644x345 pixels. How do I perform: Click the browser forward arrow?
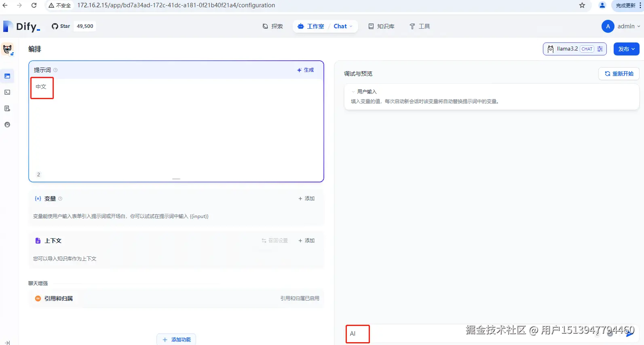coord(19,5)
